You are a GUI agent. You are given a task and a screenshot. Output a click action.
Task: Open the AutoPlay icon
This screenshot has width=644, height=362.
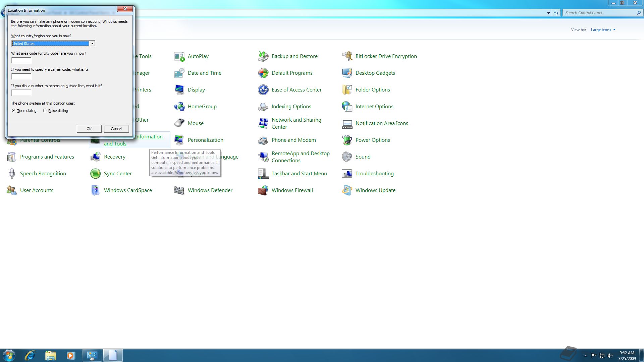[179, 56]
